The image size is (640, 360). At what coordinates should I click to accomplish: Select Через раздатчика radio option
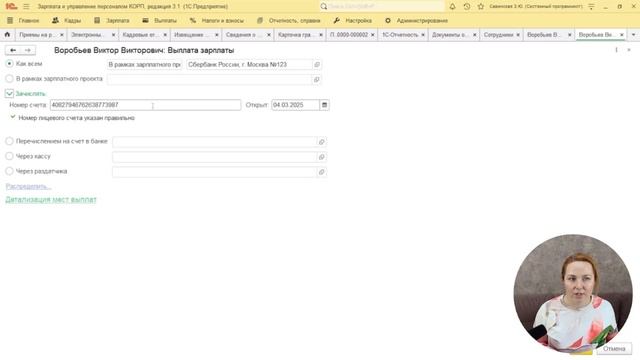[x=9, y=171]
